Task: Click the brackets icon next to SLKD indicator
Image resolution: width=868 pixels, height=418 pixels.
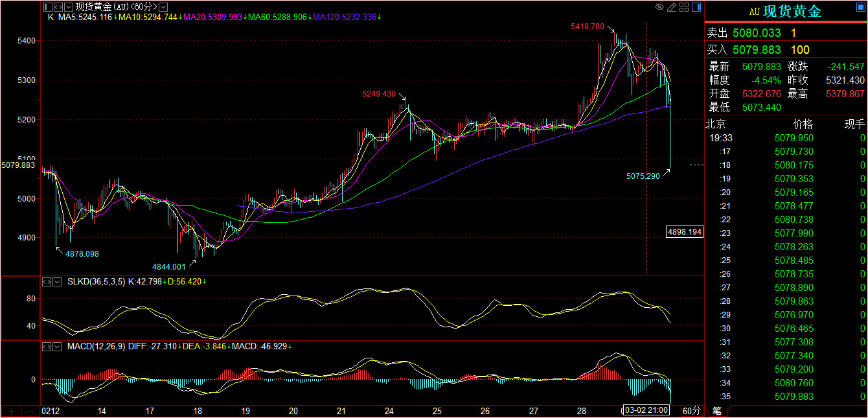Action: 47,282
